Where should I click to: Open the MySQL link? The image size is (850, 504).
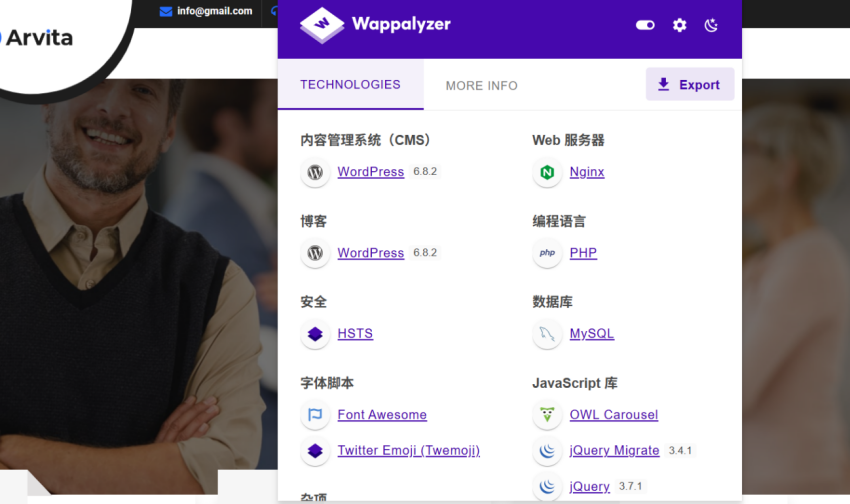[x=591, y=333]
